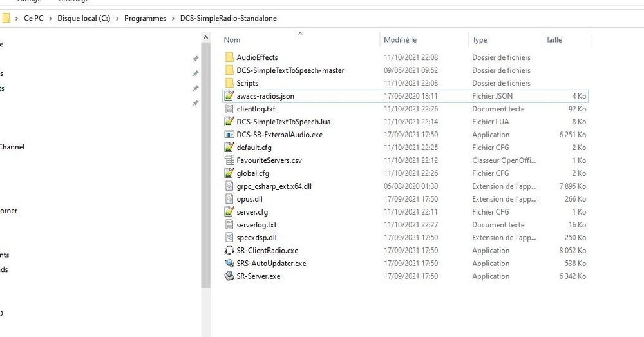This screenshot has height=337, width=644.
Task: Select the SRS-AutoUpdater.exe file name
Action: coord(272,264)
